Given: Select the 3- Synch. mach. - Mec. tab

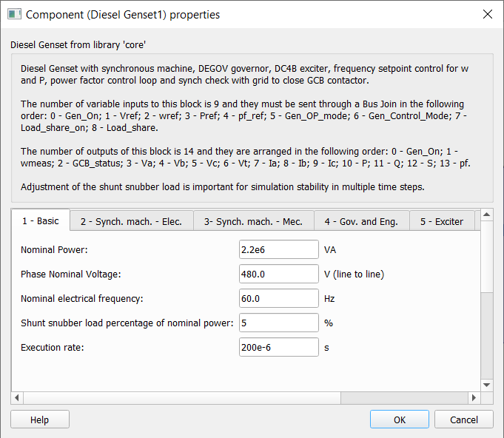Looking at the screenshot, I should tap(254, 221).
